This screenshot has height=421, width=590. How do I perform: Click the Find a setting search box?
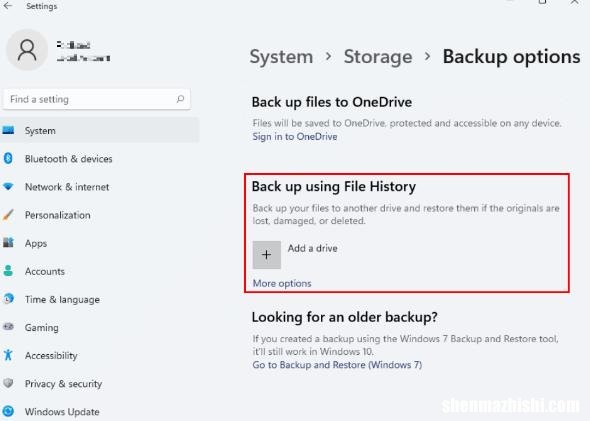coord(96,99)
